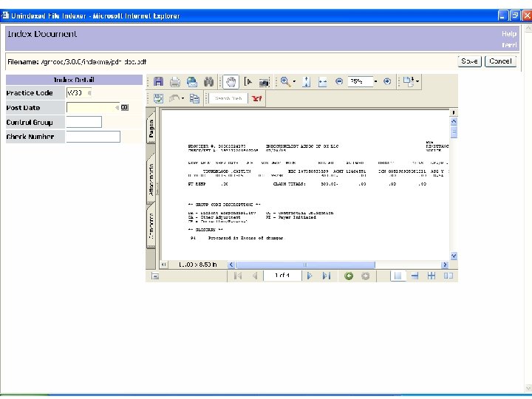Image resolution: width=532 pixels, height=399 pixels.
Task: Save a copy of the PDF
Action: (x=158, y=82)
